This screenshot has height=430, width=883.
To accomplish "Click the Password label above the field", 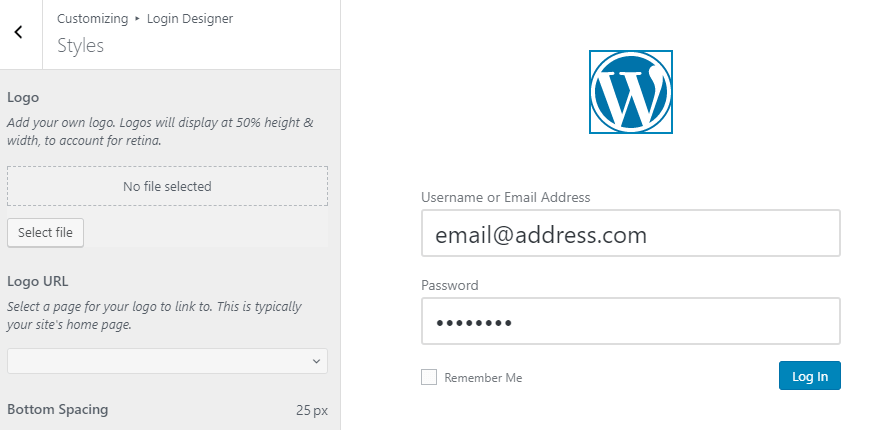I will click(450, 285).
